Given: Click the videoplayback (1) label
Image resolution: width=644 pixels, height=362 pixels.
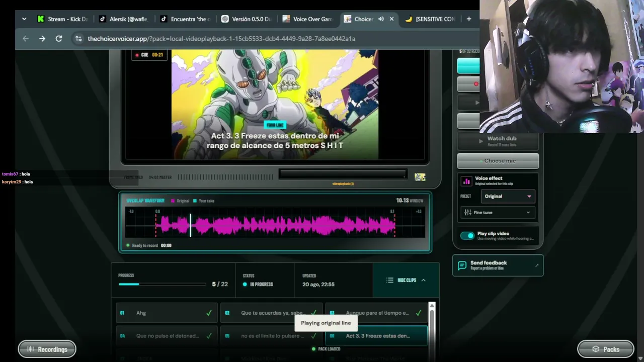Looking at the screenshot, I should click(x=343, y=184).
